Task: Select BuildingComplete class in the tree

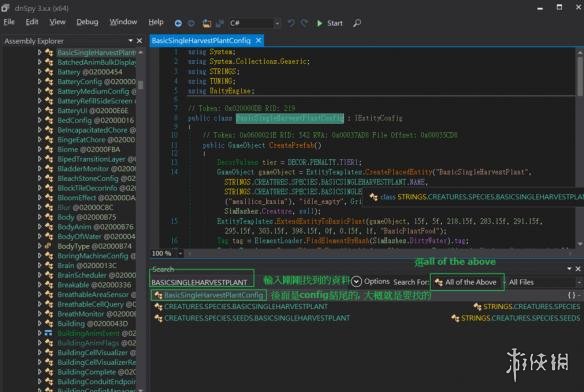Action: pyautogui.click(x=96, y=372)
